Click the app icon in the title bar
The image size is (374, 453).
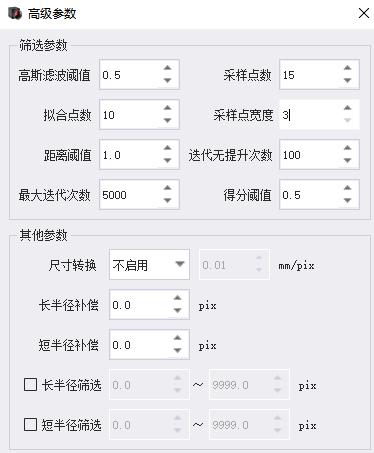pyautogui.click(x=15, y=13)
